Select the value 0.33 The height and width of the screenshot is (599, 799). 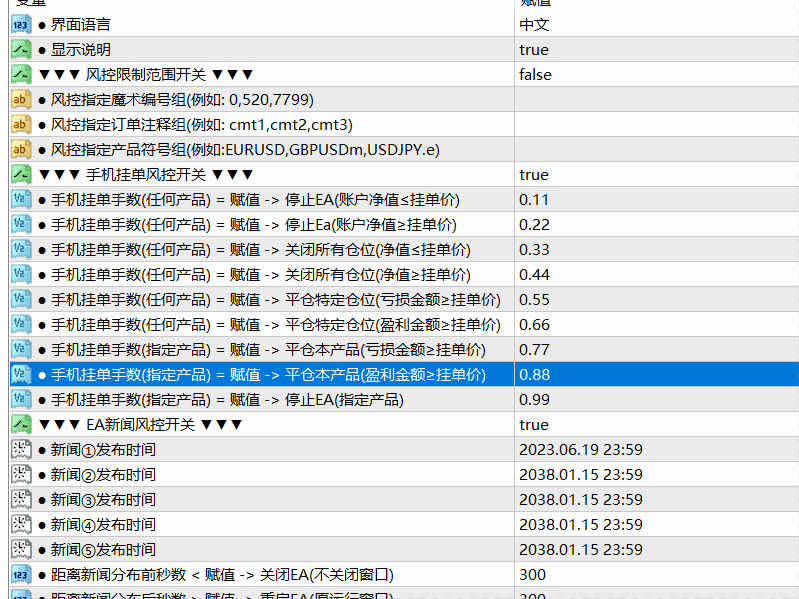pyautogui.click(x=534, y=249)
